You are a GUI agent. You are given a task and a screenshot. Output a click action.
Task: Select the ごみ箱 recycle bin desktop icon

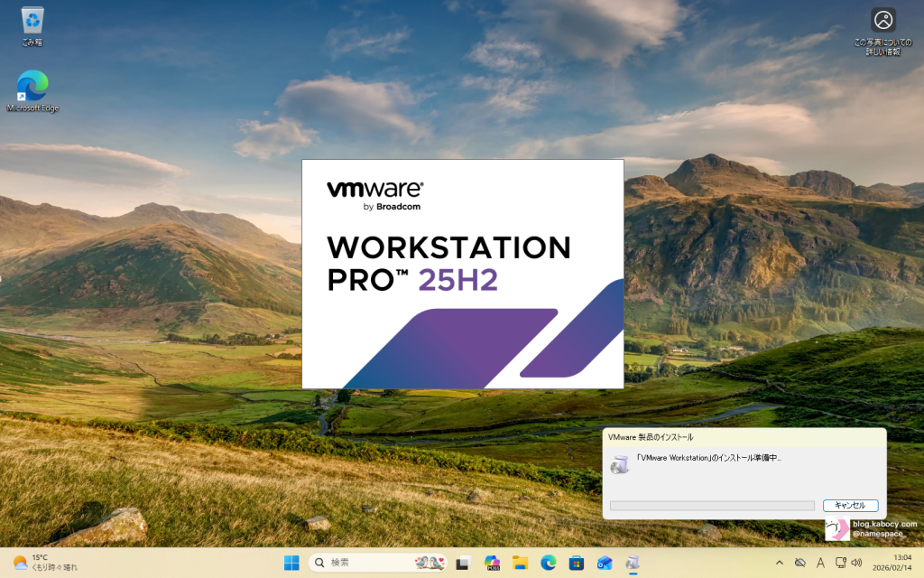tap(32, 25)
